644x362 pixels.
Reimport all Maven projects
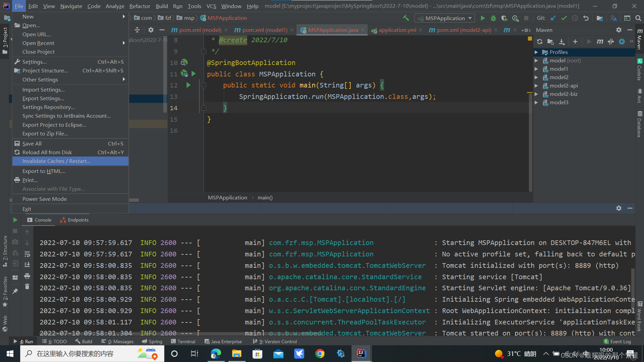tap(539, 42)
